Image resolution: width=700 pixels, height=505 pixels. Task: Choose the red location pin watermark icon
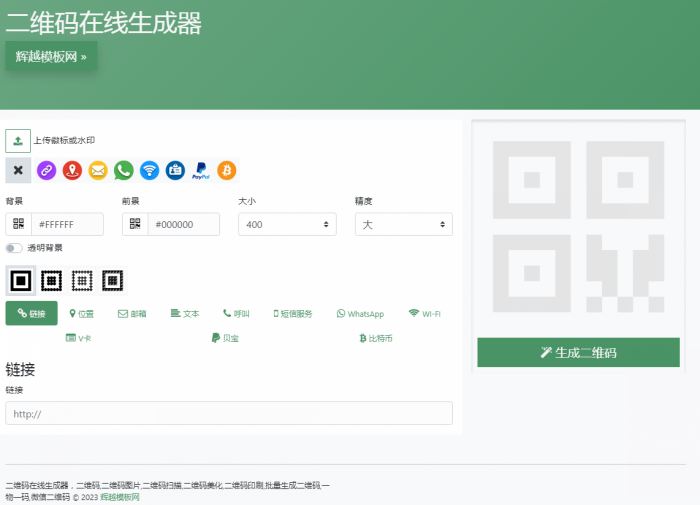(72, 171)
